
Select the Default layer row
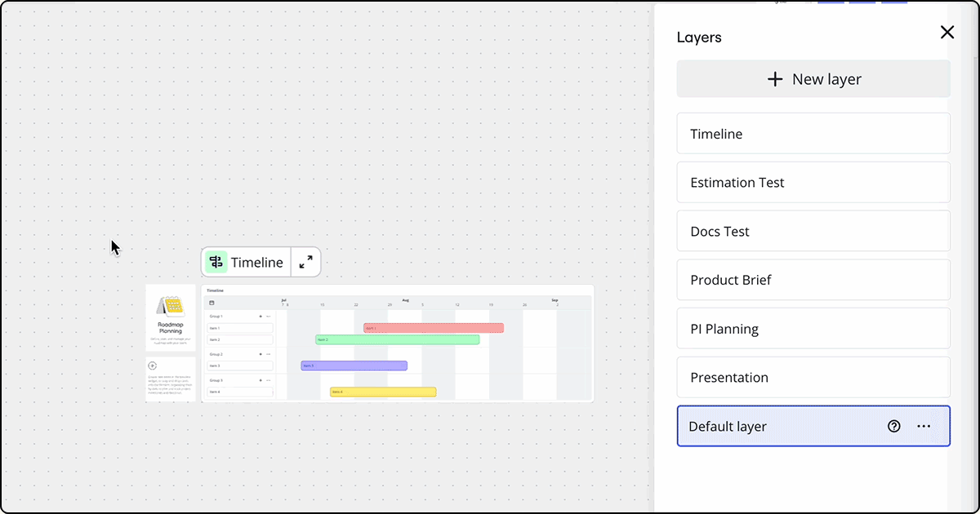(776, 427)
